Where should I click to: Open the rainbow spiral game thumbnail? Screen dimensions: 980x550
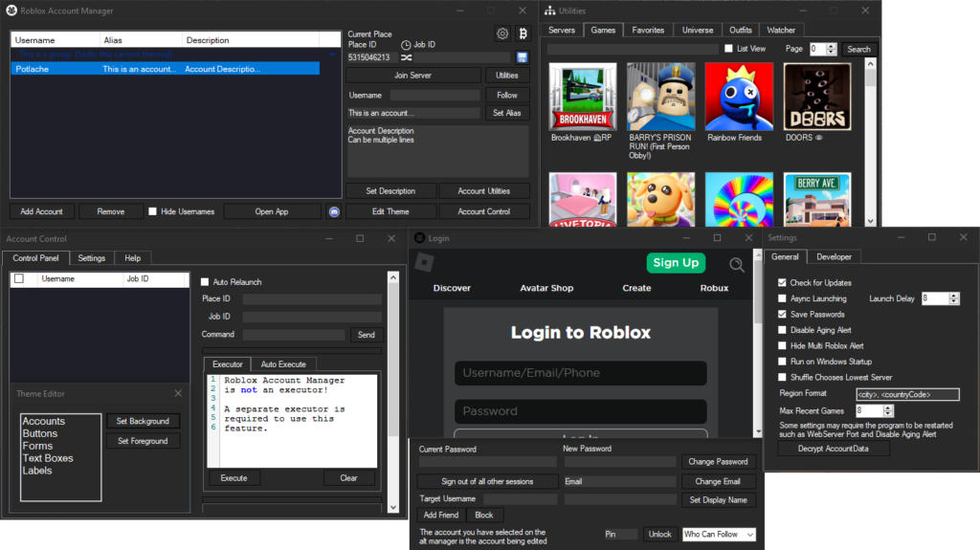739,199
